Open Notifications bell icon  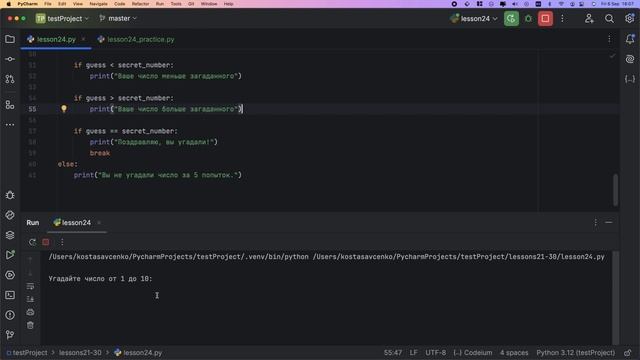point(630,39)
